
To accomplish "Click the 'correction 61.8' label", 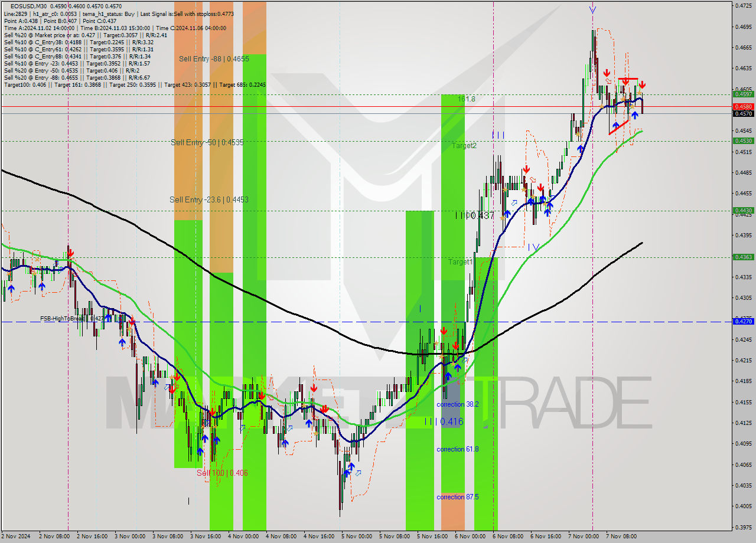I will pos(458,449).
